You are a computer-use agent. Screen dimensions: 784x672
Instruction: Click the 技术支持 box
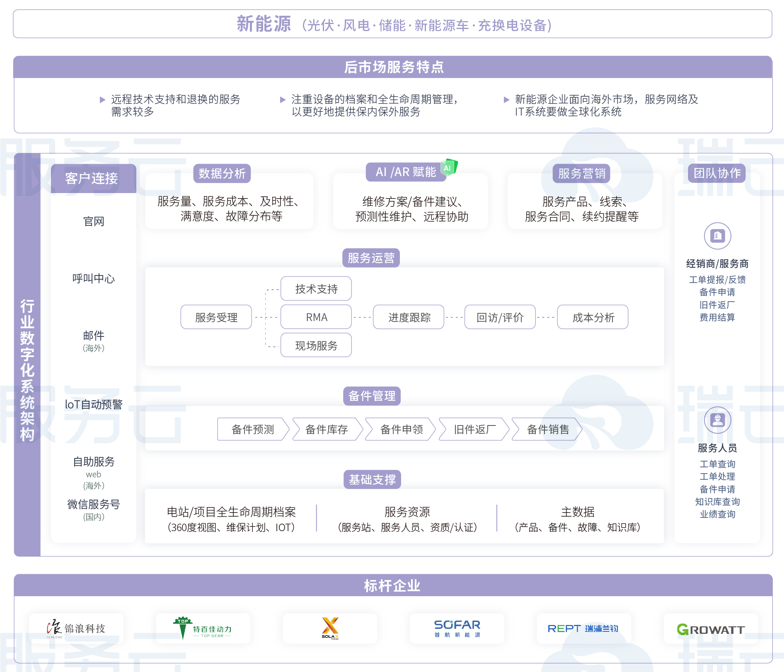(316, 289)
